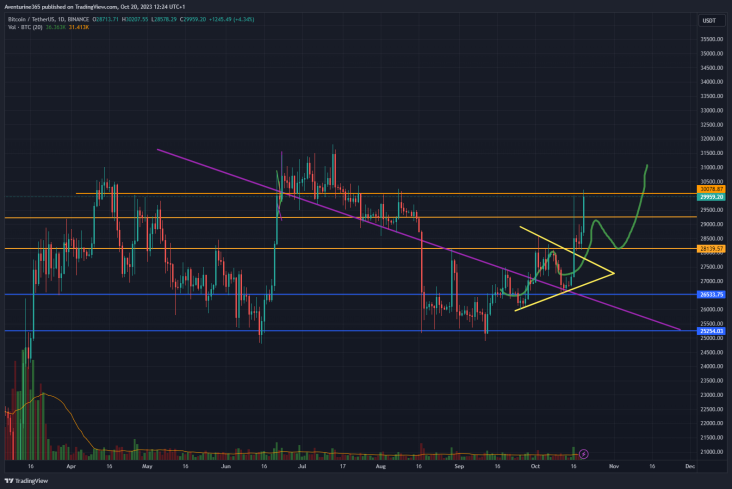
Task: Click the 24000.00 price axis value
Action: click(711, 366)
